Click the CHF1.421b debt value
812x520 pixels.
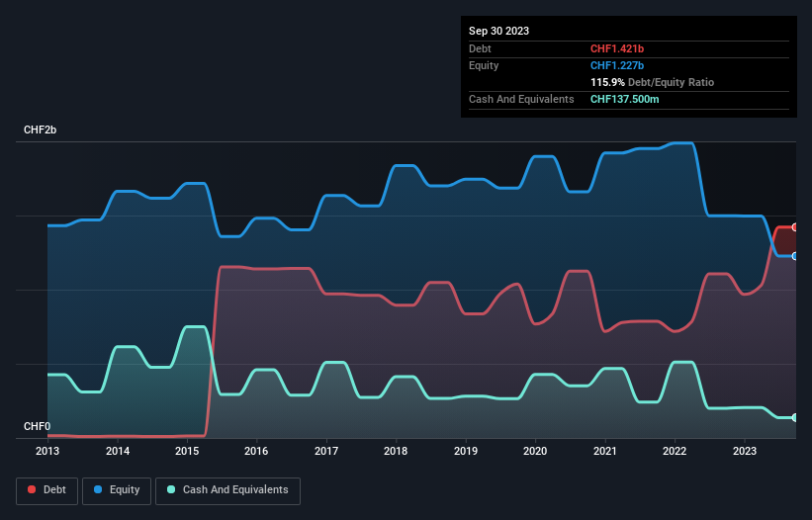pyautogui.click(x=617, y=48)
